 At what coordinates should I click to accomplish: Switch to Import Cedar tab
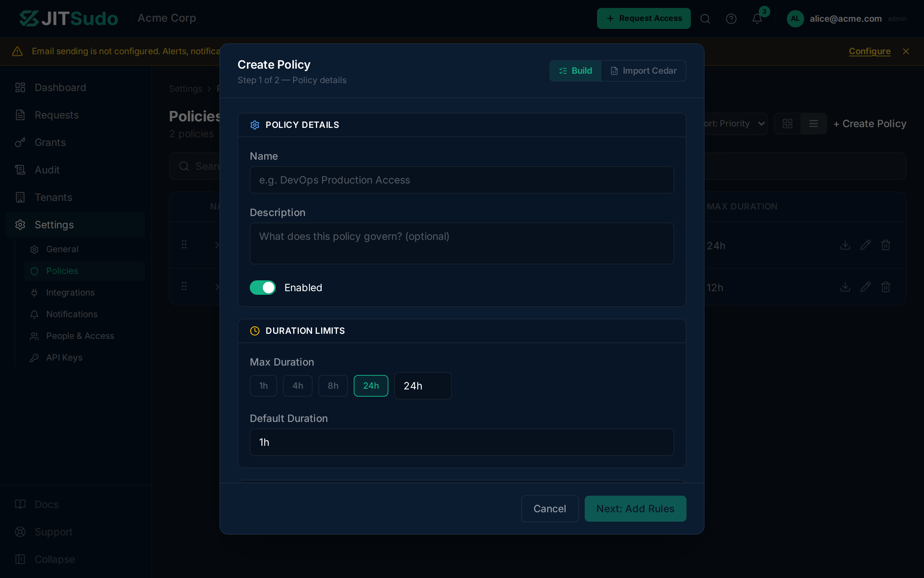[x=643, y=71]
